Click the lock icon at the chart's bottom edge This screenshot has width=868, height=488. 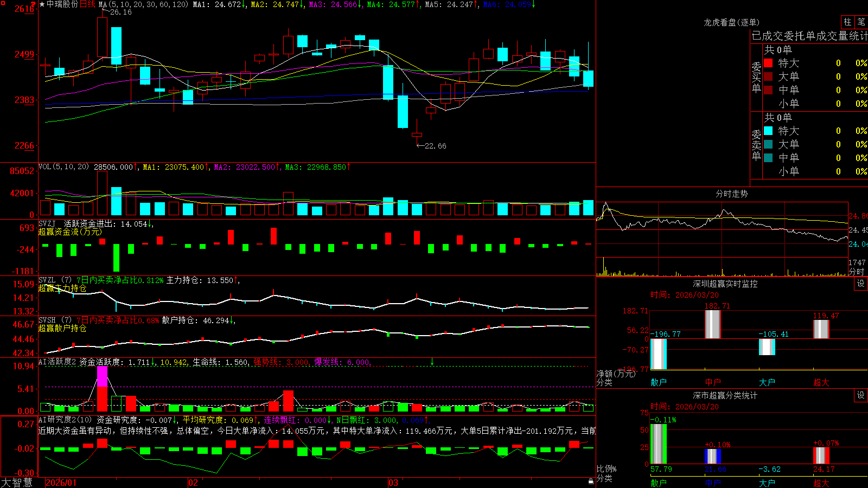coord(591,481)
